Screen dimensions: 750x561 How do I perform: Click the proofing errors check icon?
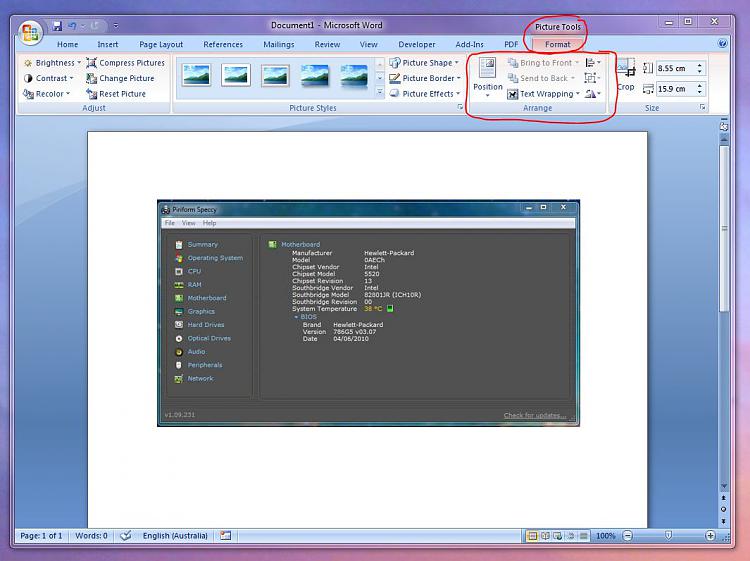[126, 536]
